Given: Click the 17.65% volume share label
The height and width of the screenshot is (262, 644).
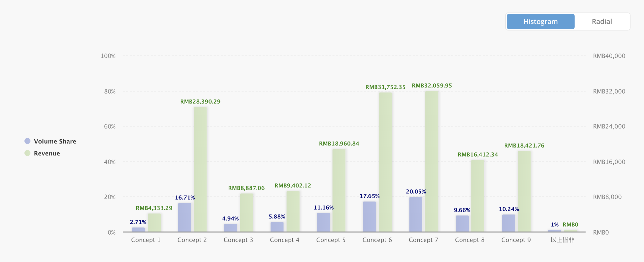Looking at the screenshot, I should 369,196.
